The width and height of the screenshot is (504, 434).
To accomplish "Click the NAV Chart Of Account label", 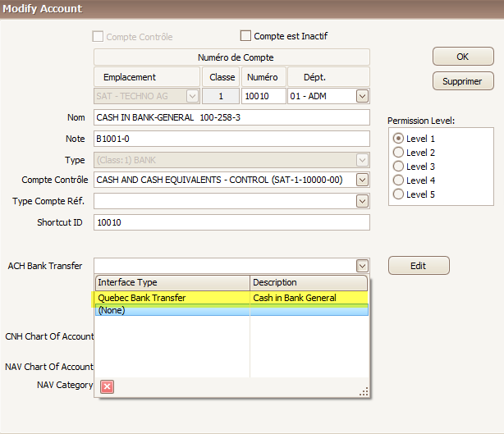I will pos(49,367).
